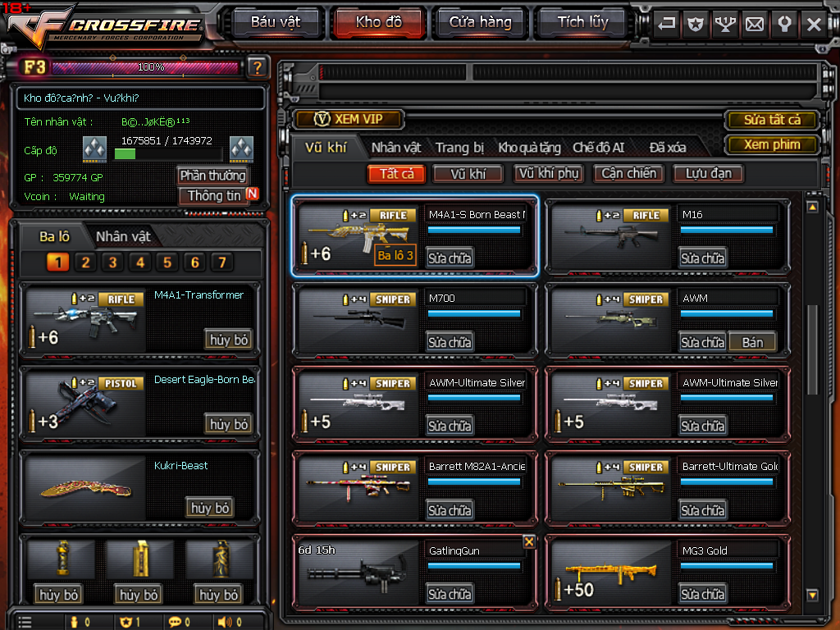
Task: Click the M4A1-Transformer image in backpack
Action: [x=85, y=321]
